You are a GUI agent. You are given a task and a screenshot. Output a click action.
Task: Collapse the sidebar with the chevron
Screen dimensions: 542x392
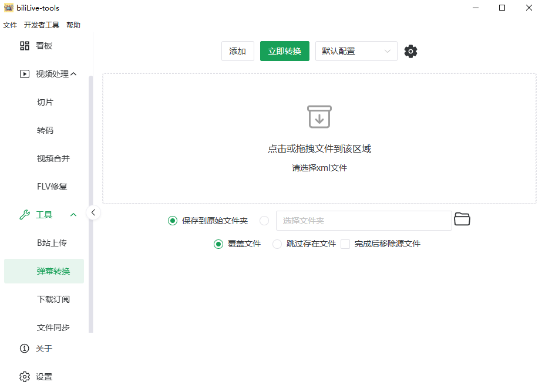(93, 212)
